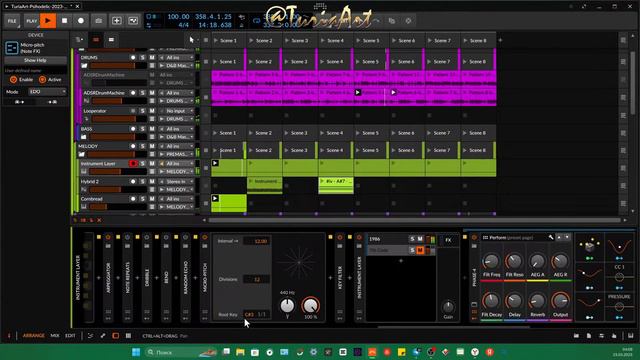Viewport: 640px width, 360px height.
Task: Click the Divisions value field
Action: 256,280
